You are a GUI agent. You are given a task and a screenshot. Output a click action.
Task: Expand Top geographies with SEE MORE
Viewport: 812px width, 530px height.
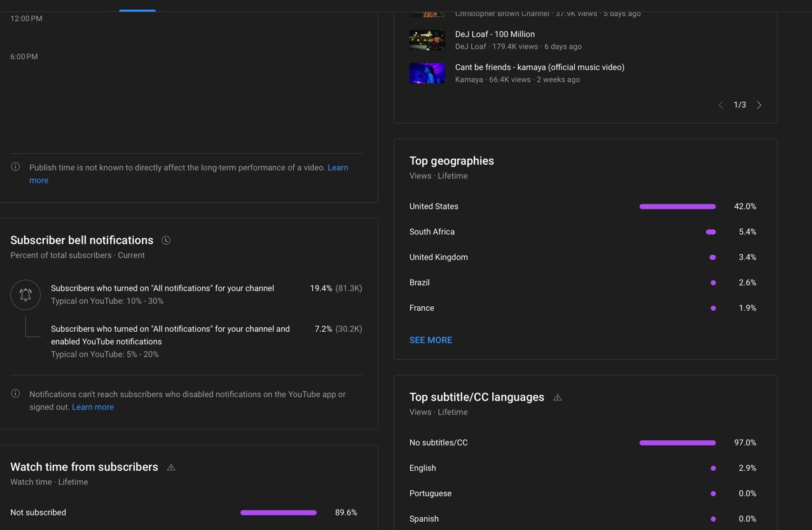click(x=430, y=340)
